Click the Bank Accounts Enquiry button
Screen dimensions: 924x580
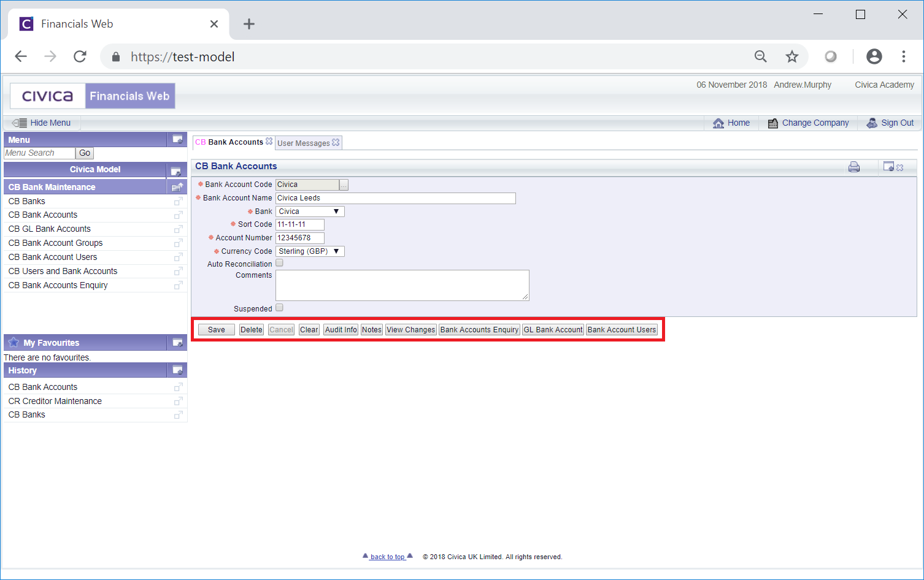coord(479,330)
